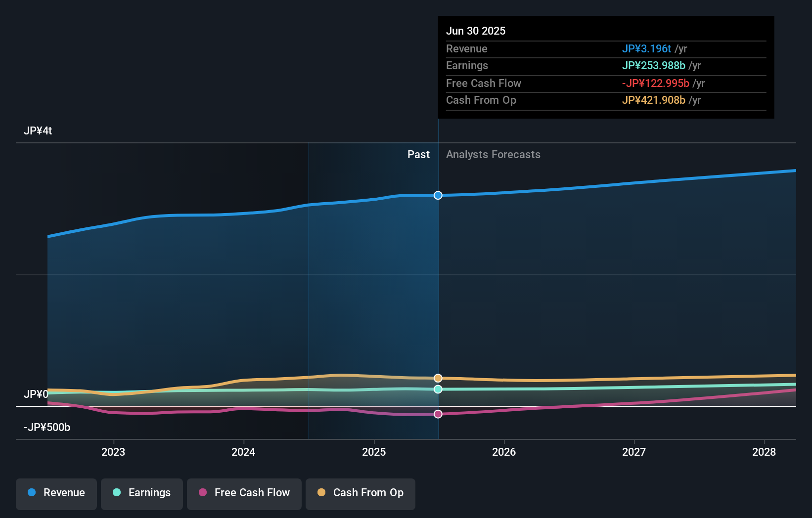Viewport: 812px width, 518px height.
Task: Click the teal Earnings marker on the chart
Action: point(438,389)
